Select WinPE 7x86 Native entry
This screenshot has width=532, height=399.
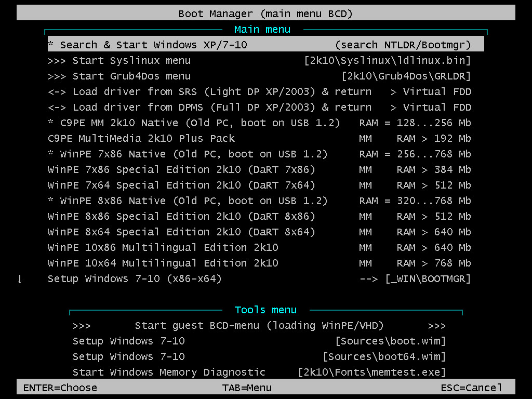(x=259, y=154)
